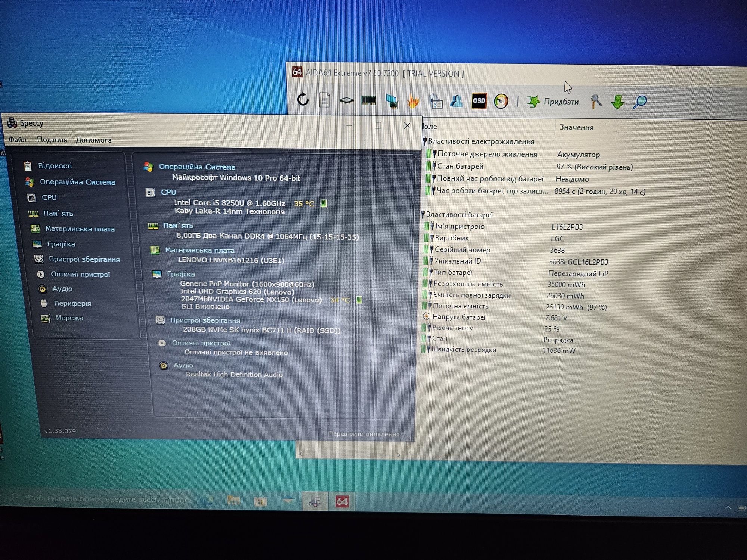Open AIDA64 preferences wrench icon
Image resolution: width=747 pixels, height=560 pixels.
596,102
